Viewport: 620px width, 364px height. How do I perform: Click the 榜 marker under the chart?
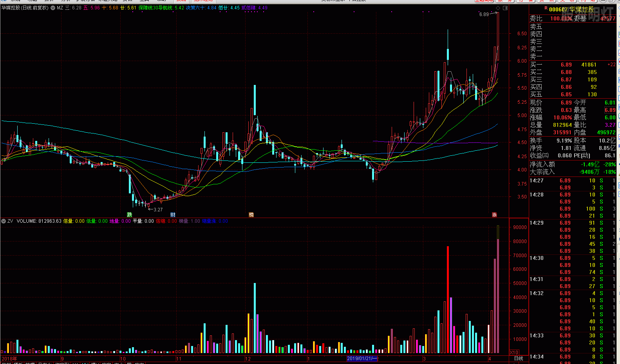(x=251, y=214)
